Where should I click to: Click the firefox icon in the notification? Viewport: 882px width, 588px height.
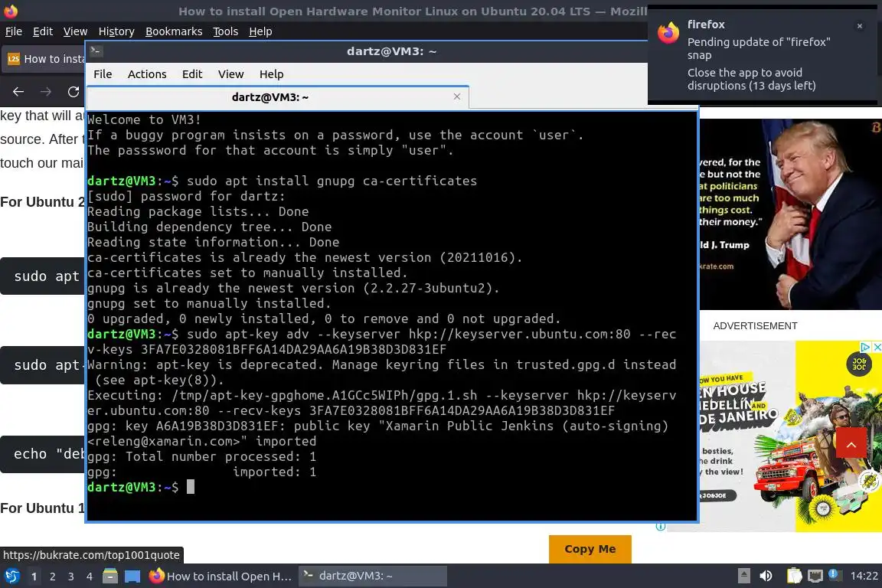point(668,33)
